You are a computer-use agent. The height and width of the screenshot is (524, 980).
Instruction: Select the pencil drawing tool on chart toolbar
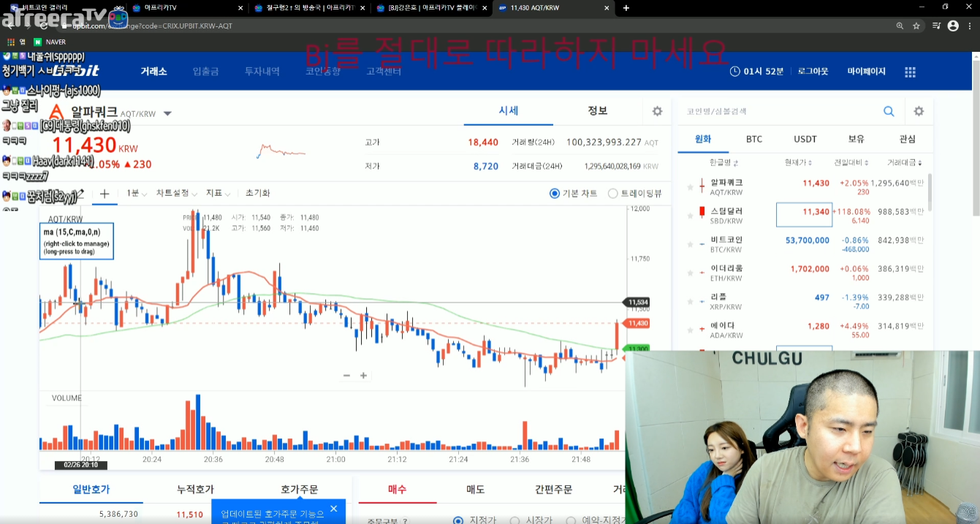tap(79, 194)
